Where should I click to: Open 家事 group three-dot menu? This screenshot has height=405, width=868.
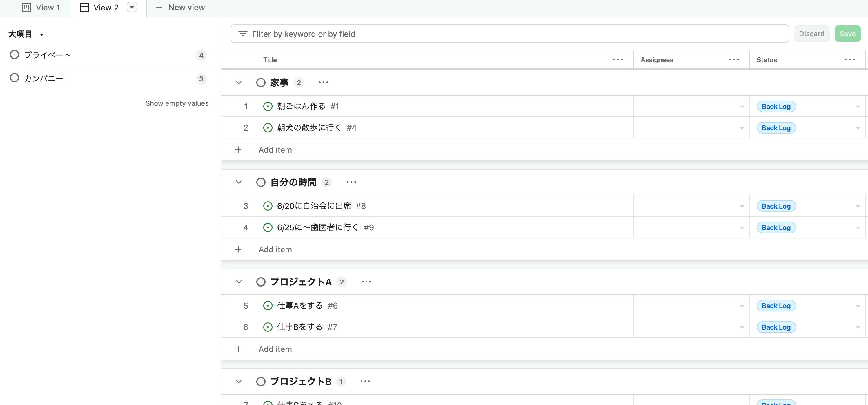point(324,83)
